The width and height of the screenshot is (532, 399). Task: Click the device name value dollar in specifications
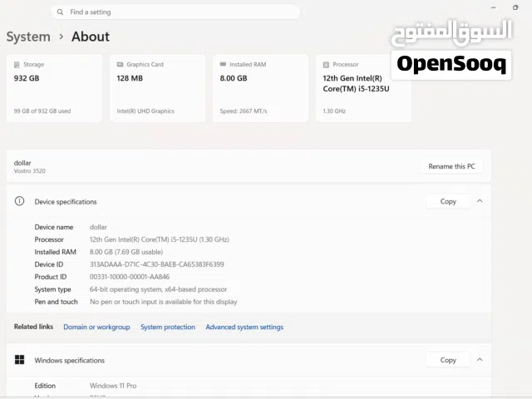[98, 227]
